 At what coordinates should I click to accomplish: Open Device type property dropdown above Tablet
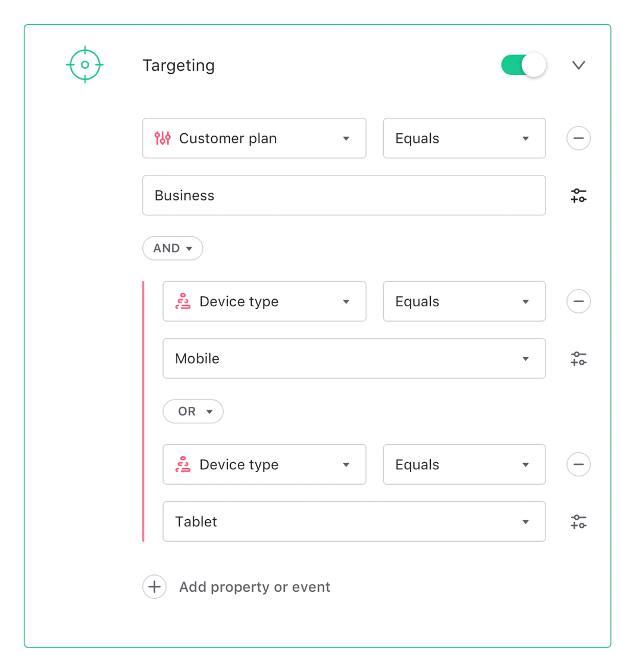click(x=264, y=464)
